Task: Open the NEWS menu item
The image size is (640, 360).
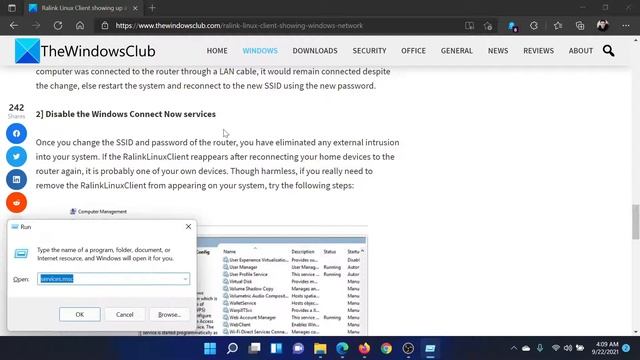Action: click(x=498, y=51)
